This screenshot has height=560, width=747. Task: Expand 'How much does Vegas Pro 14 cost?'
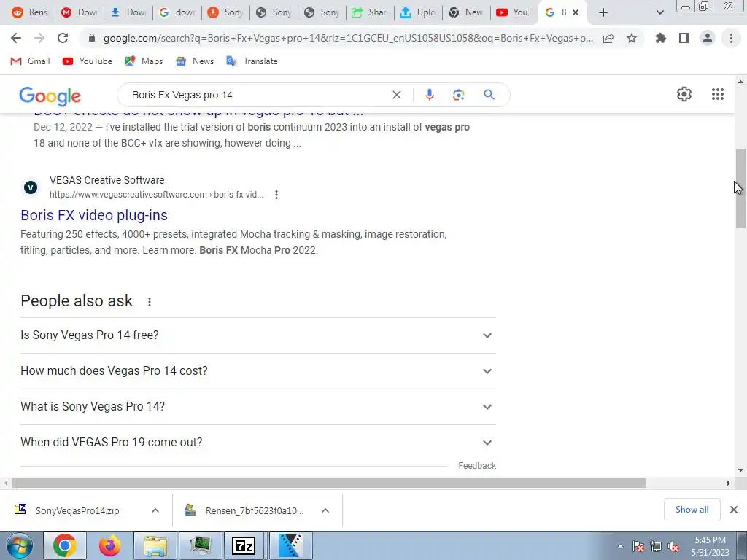click(258, 371)
